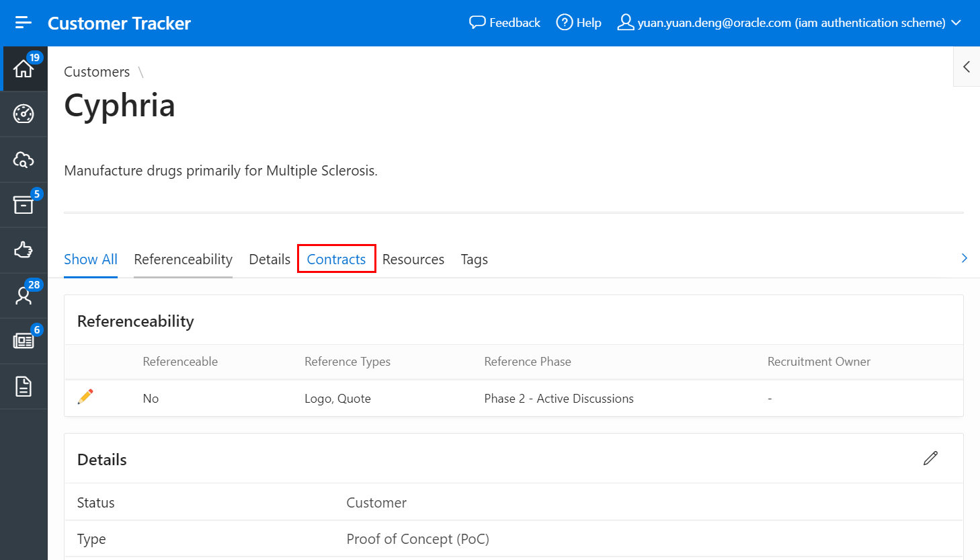Open the Home icon in sidebar
Viewport: 980px width, 560px height.
24,69
